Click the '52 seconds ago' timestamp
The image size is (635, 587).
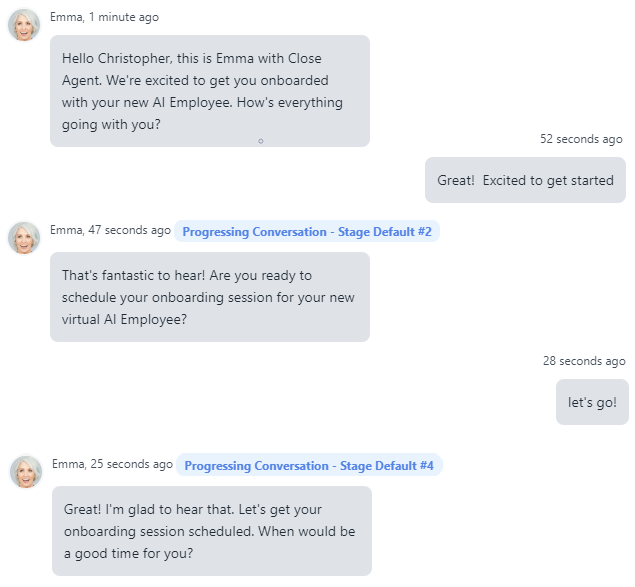581,139
